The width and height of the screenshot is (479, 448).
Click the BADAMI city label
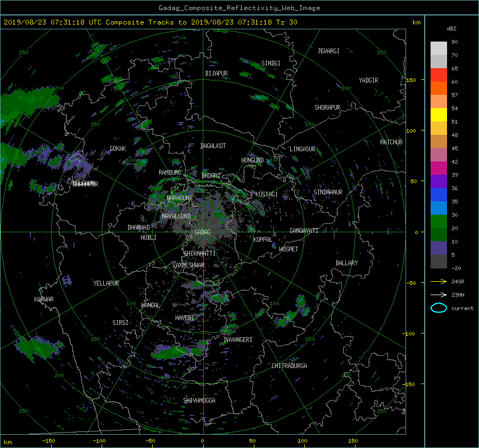tap(211, 176)
